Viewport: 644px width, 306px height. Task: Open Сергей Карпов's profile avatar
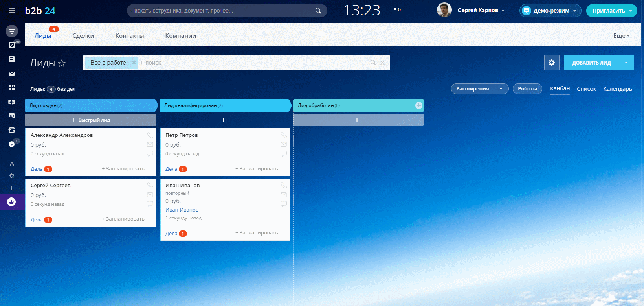(x=444, y=10)
